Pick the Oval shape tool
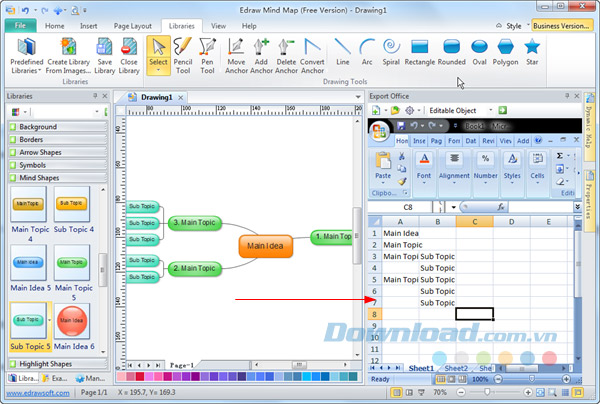This screenshot has height=404, width=600. [479, 52]
